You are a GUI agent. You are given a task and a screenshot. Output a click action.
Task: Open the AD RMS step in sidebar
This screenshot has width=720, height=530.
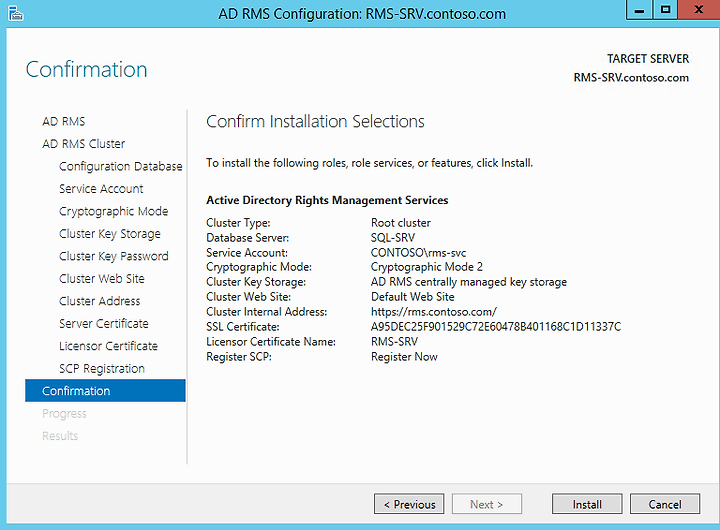click(64, 121)
